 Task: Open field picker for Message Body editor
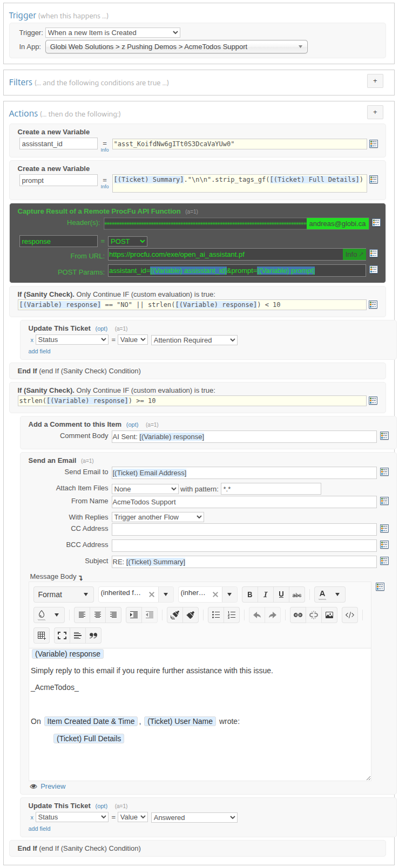click(x=380, y=587)
